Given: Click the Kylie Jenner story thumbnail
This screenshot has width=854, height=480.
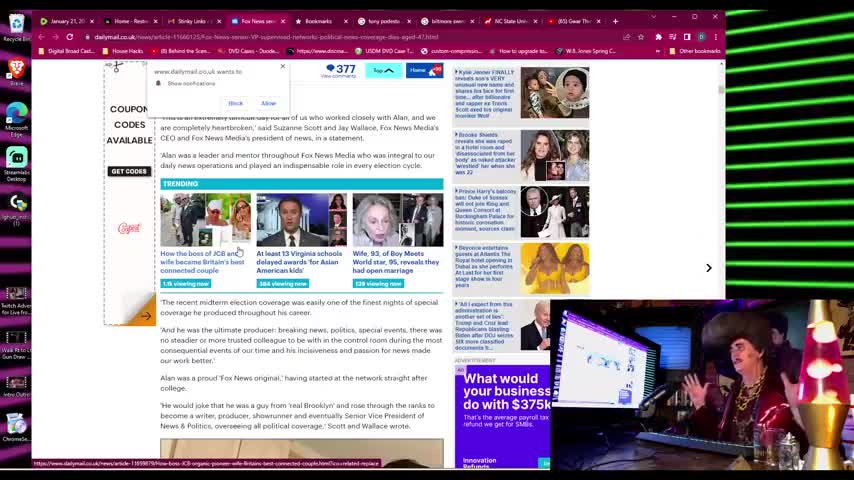Looking at the screenshot, I should click(554, 93).
